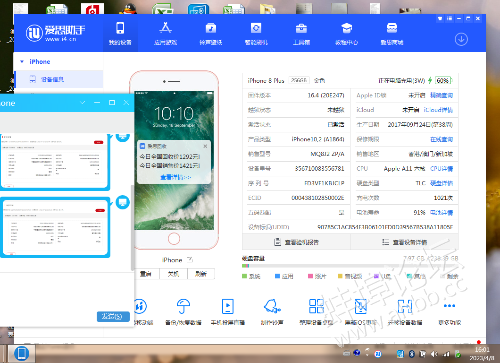Screen dimensions: 500x363
Task: Click the message input area in chat window
Action: (x=65, y=291)
